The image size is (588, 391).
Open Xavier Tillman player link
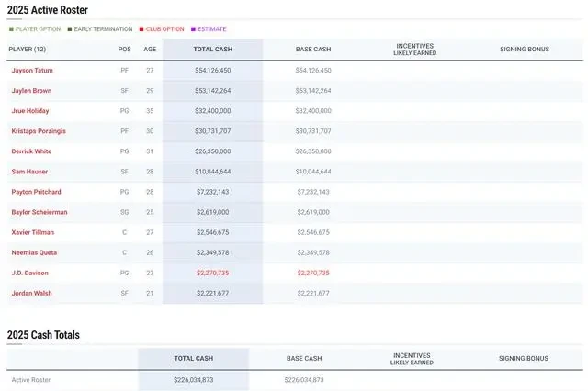click(x=33, y=232)
